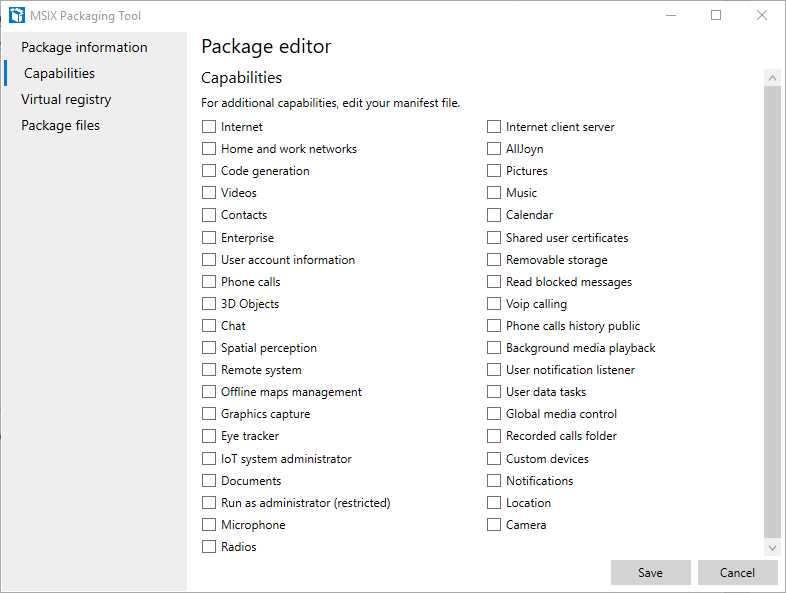The image size is (786, 593).
Task: Enable Music capability
Action: coord(494,192)
